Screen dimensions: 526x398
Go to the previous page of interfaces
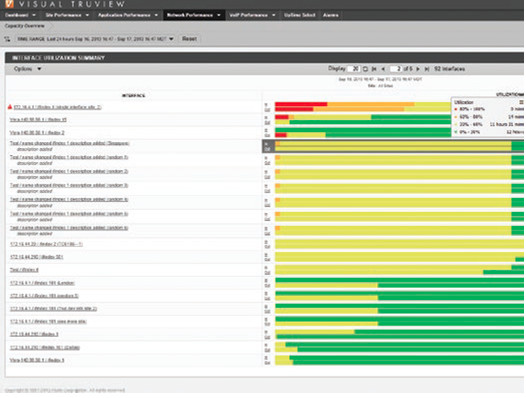click(383, 69)
